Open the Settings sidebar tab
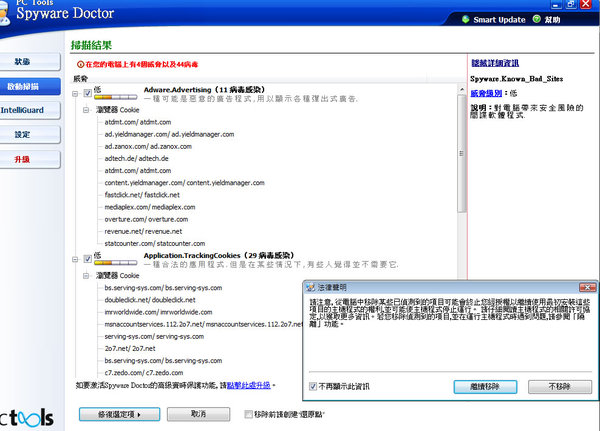Image resolution: width=600 pixels, height=431 pixels. [30, 135]
